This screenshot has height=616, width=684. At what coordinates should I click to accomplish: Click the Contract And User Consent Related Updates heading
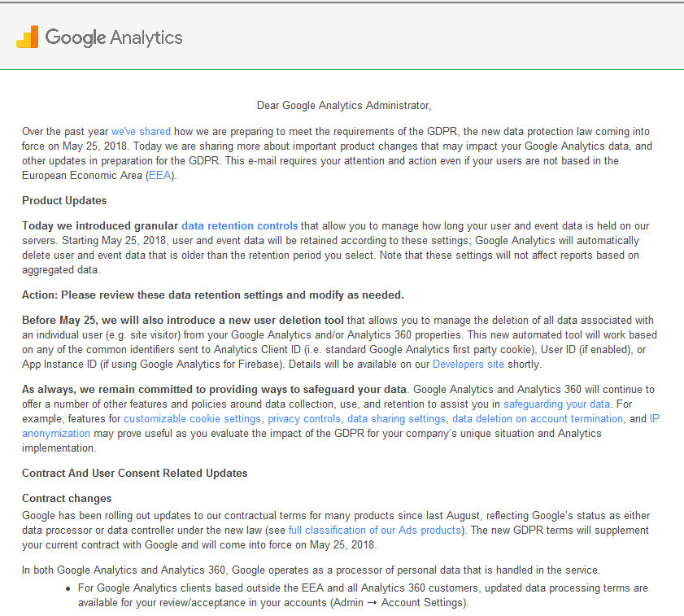pyautogui.click(x=134, y=474)
